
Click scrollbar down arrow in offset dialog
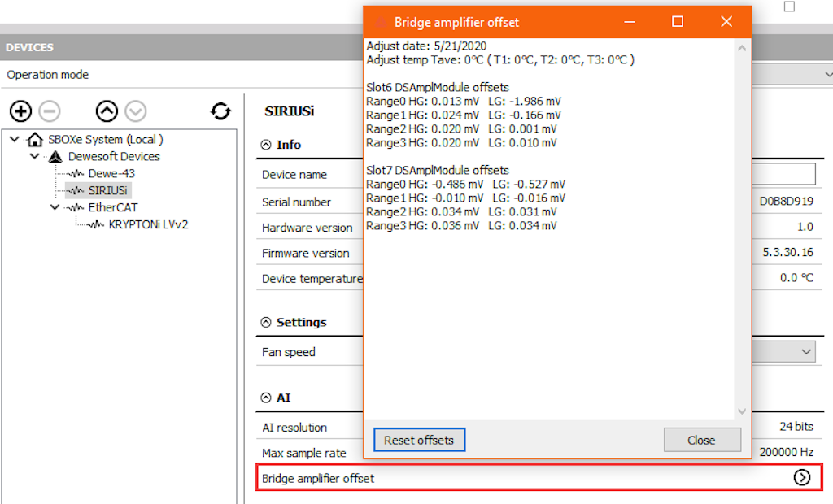[742, 411]
